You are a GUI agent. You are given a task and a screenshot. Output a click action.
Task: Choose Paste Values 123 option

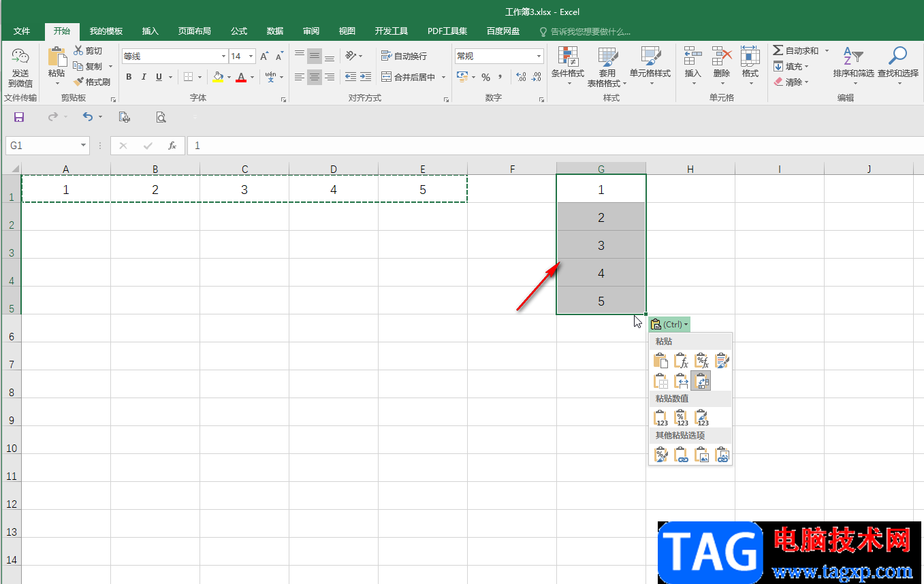coord(660,417)
